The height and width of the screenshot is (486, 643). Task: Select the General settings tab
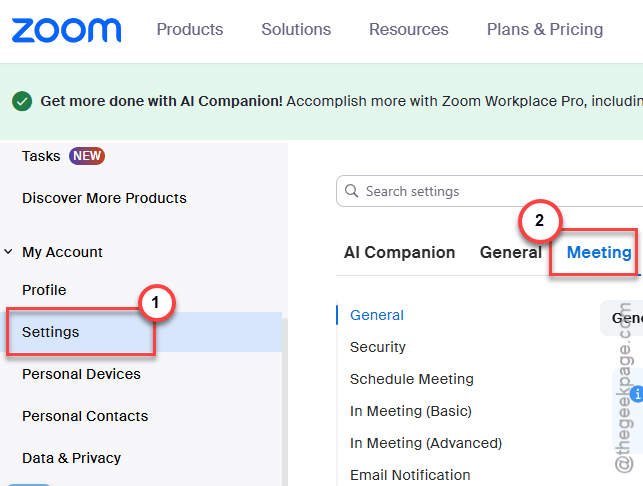[x=511, y=252]
